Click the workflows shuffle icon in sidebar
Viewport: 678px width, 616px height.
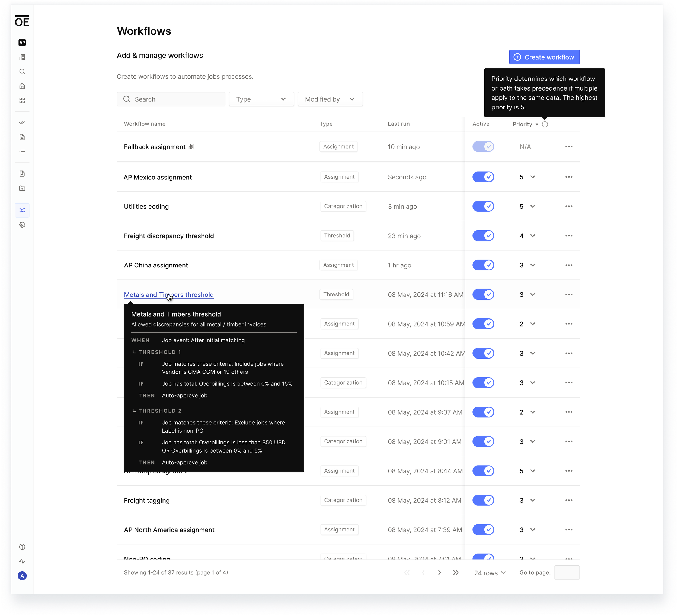tap(22, 210)
